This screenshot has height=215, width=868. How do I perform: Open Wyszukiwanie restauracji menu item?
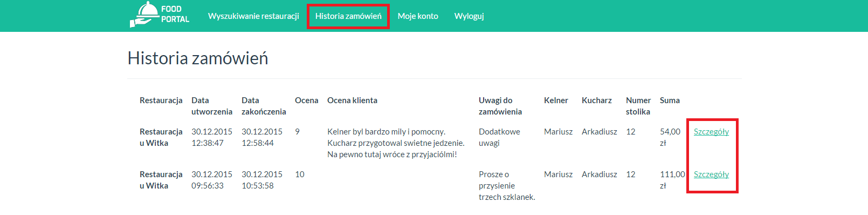(x=253, y=16)
